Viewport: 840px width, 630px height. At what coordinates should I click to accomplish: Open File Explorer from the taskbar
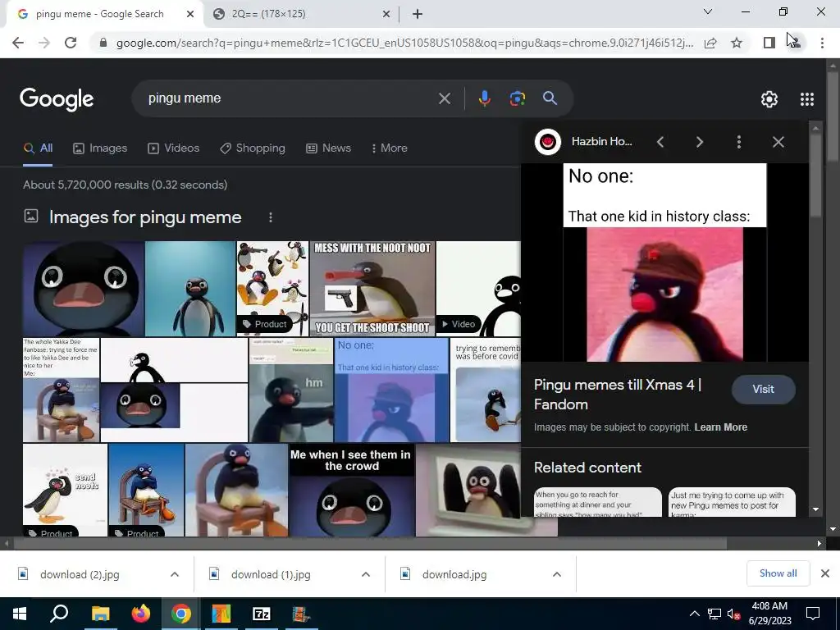coord(100,614)
